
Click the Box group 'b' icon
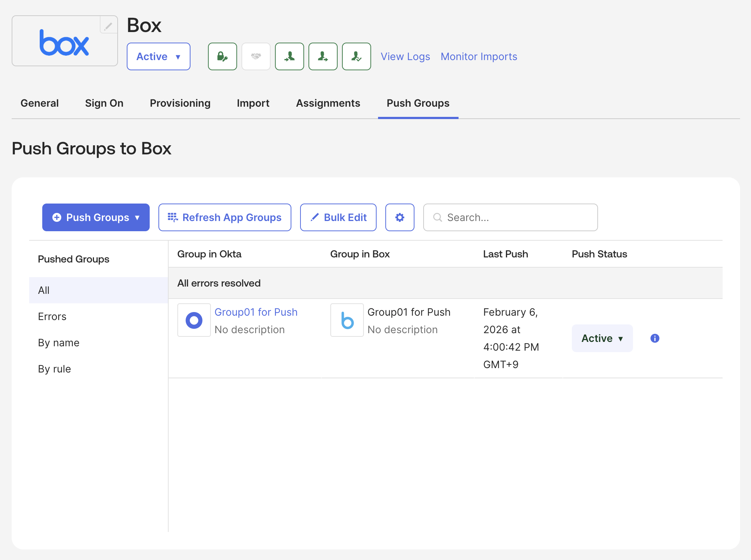click(347, 320)
